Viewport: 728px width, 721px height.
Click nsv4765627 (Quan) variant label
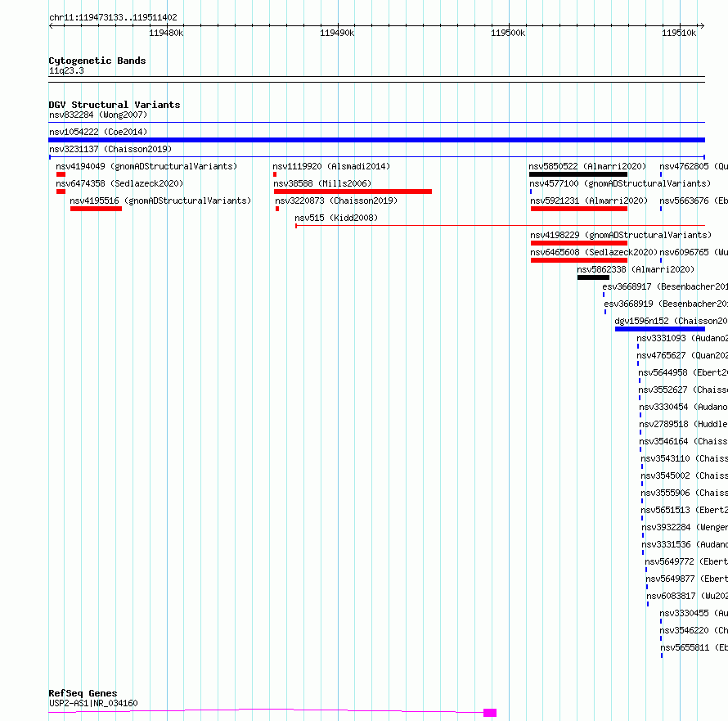pos(682,355)
